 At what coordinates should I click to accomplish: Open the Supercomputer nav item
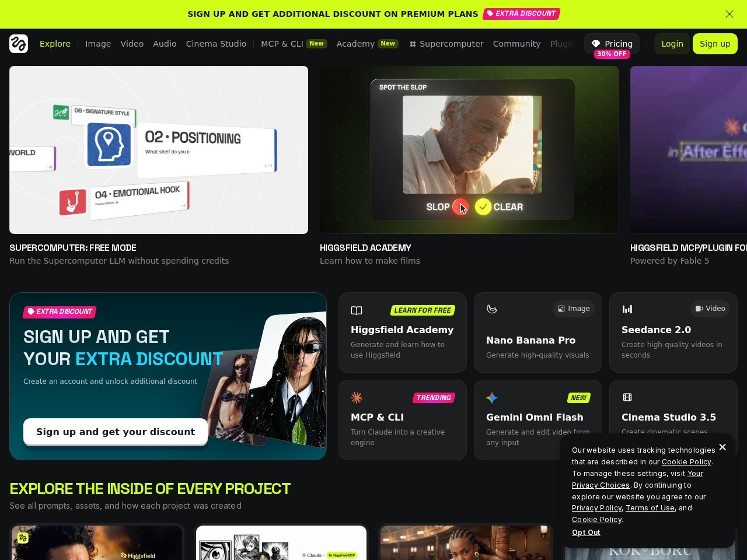446,44
